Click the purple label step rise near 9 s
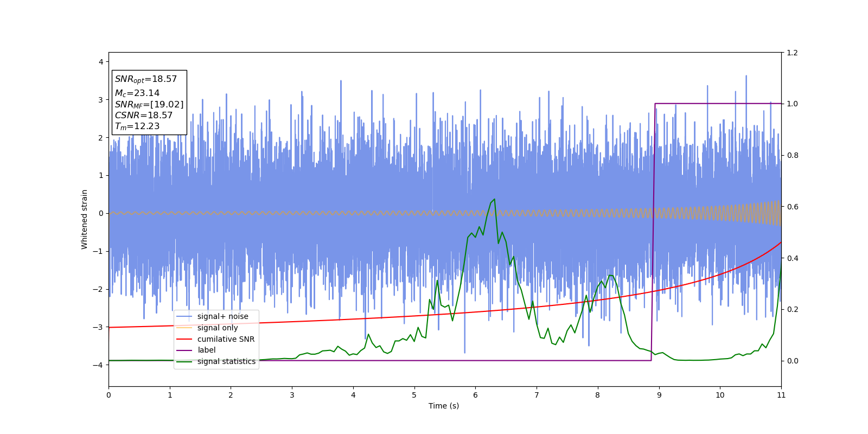This screenshot has height=434, width=868. pos(653,232)
